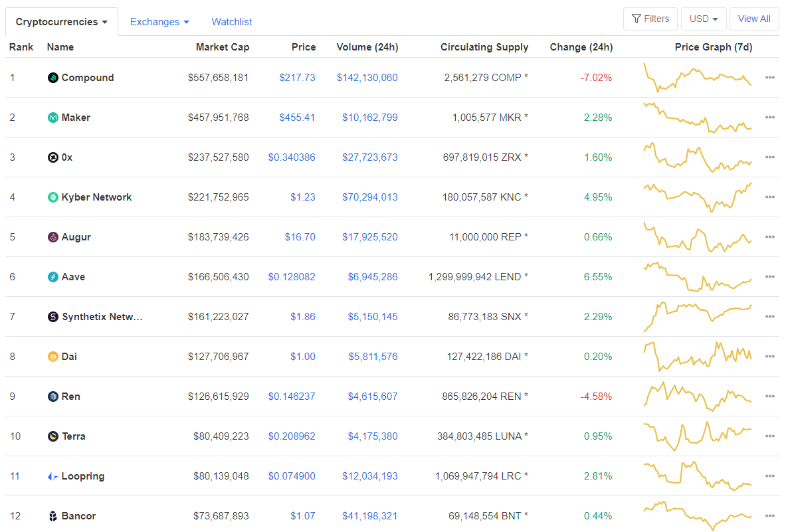Screen dimensions: 786x532
Task: Open the three-dot menu for Loopring row
Action: coord(770,476)
